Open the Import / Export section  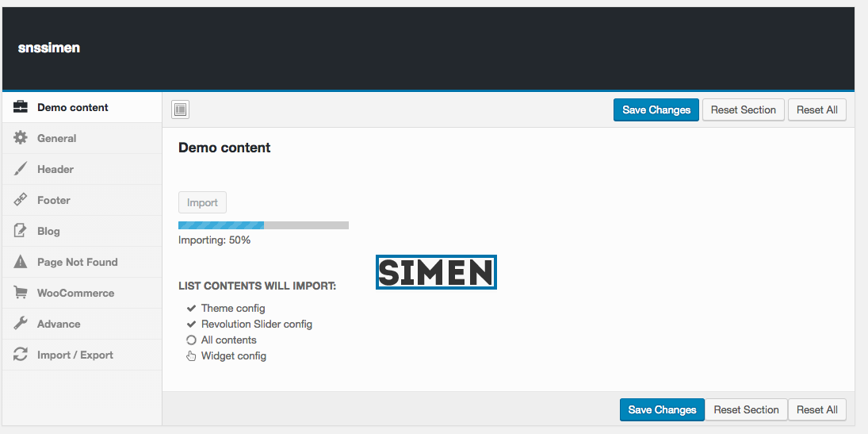coord(75,355)
